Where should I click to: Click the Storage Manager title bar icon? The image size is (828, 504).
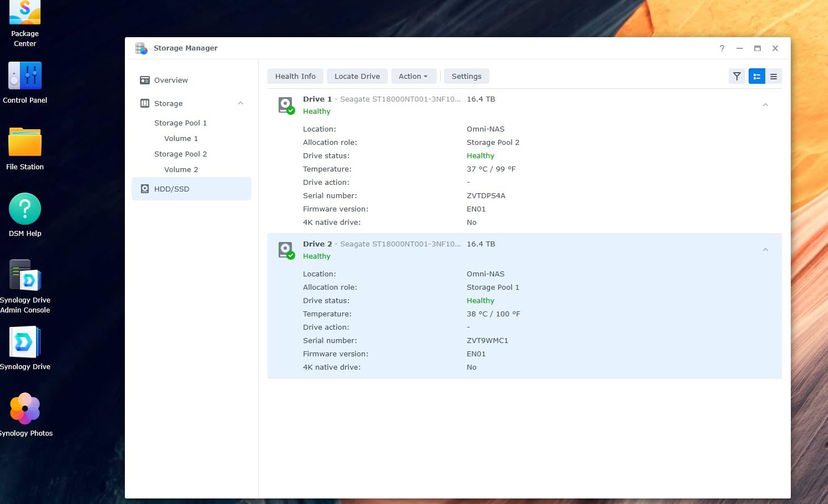pos(142,48)
